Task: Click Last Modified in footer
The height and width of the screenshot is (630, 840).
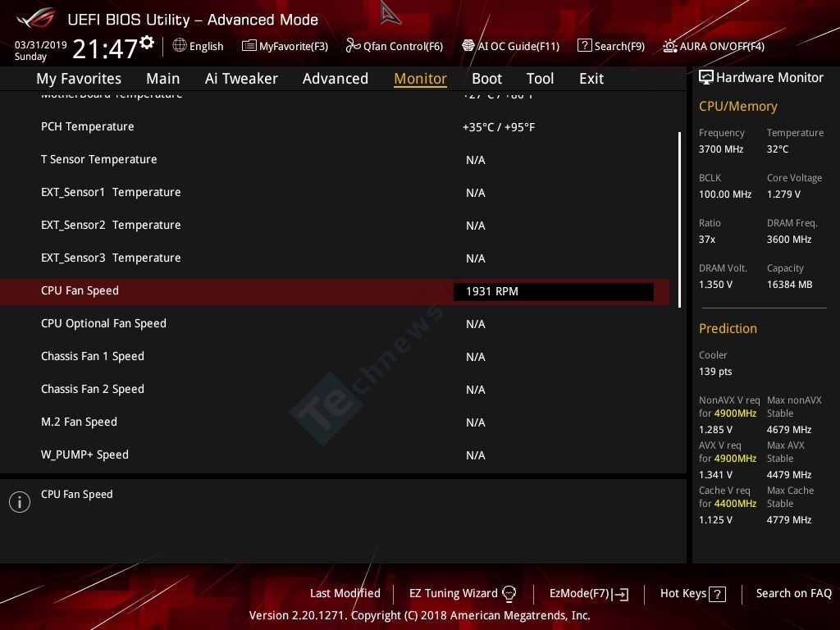Action: click(x=345, y=593)
